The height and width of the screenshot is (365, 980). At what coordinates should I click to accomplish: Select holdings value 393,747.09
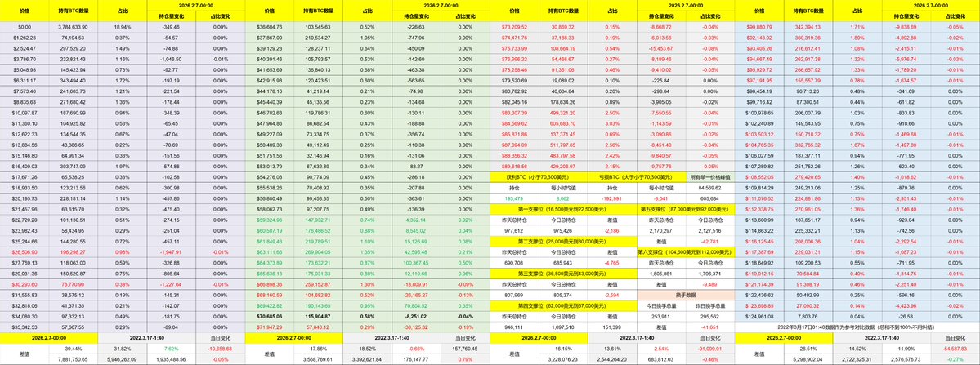[72, 167]
